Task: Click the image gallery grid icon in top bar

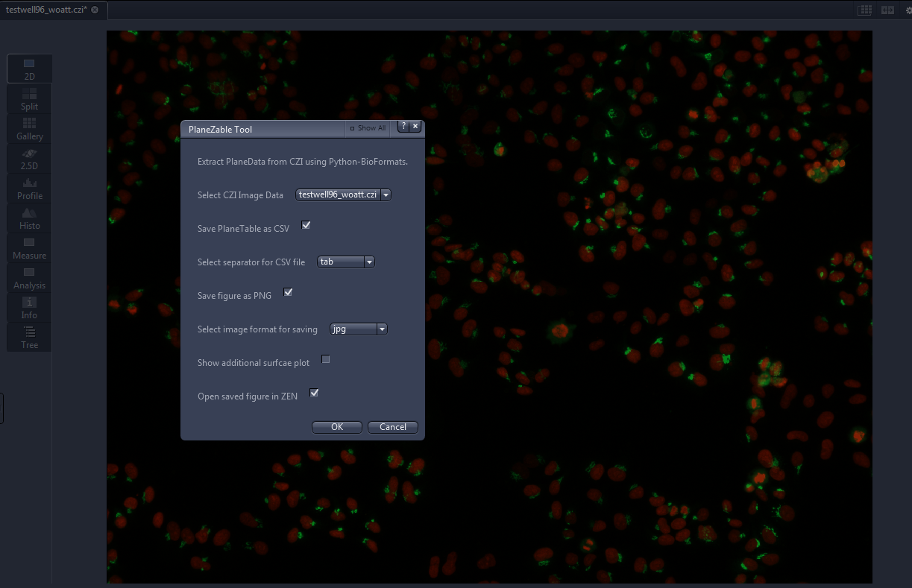Action: point(865,10)
